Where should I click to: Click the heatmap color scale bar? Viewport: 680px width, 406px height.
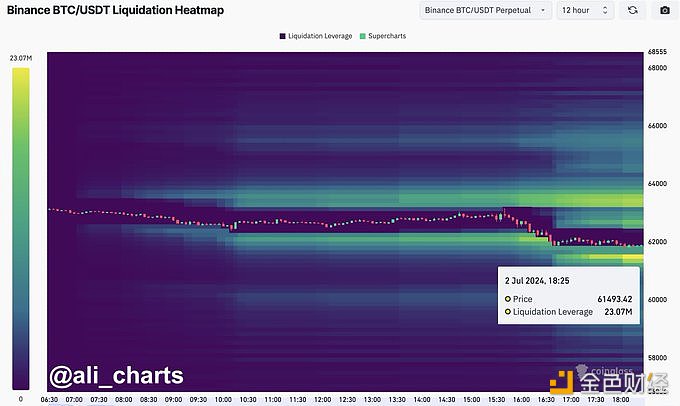[x=21, y=229]
